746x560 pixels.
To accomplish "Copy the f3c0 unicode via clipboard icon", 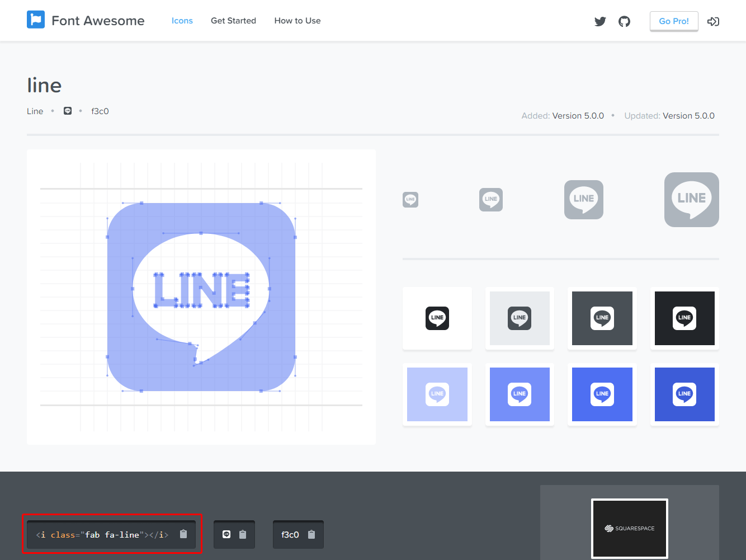I will click(311, 534).
